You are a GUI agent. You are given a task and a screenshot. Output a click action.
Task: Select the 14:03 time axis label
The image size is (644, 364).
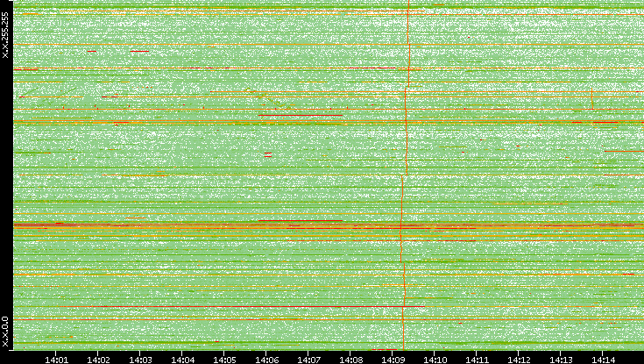coord(140,360)
